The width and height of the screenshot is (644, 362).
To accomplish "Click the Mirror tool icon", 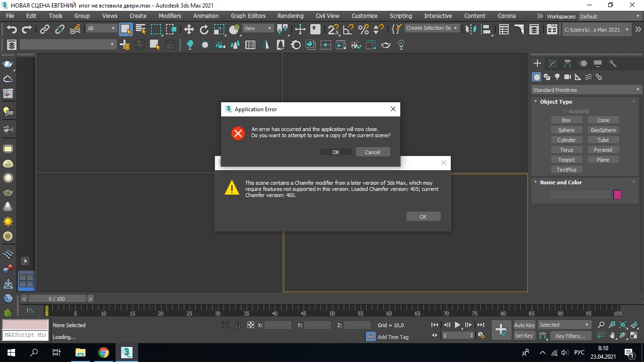I will click(x=471, y=29).
